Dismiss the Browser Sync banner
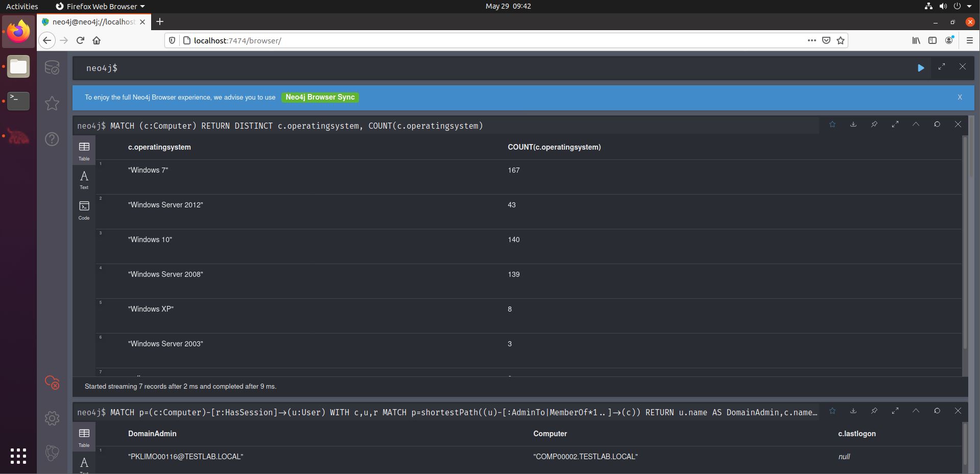Viewport: 980px width, 474px height. tap(960, 97)
